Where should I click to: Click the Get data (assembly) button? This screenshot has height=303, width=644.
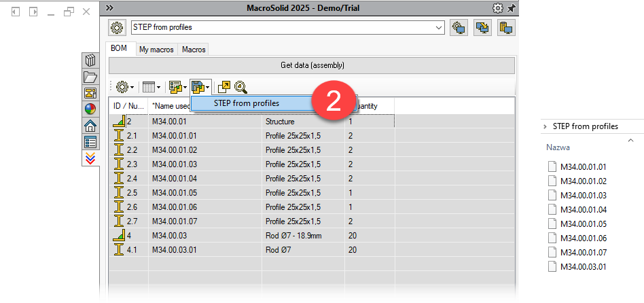[x=312, y=65]
